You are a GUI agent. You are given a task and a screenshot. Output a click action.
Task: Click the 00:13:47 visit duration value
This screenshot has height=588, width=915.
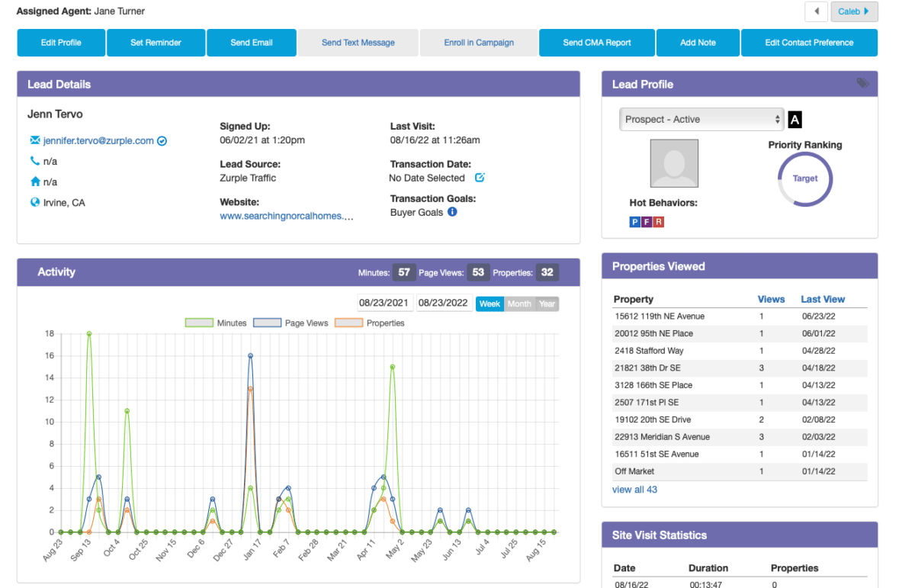pos(706,584)
